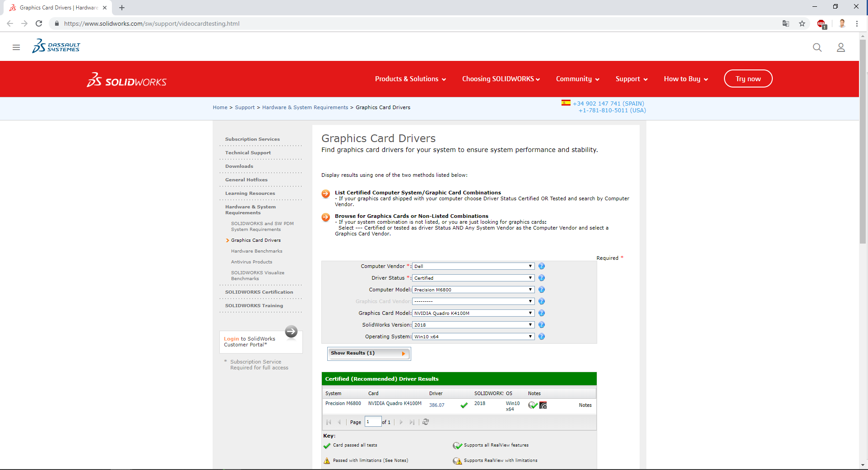Open SOLIDWORKS Certification in sidebar

259,292
